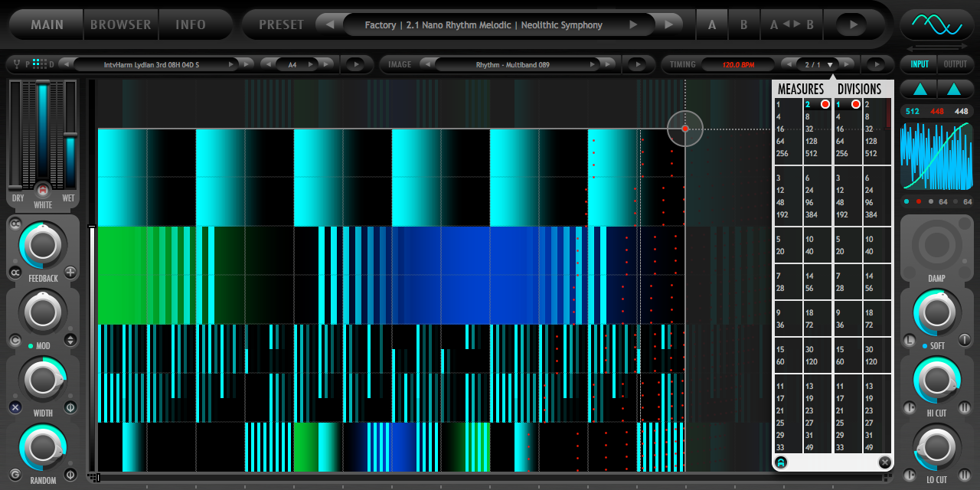
Task: Select previous preset arrow left of Factory name
Action: pos(330,24)
